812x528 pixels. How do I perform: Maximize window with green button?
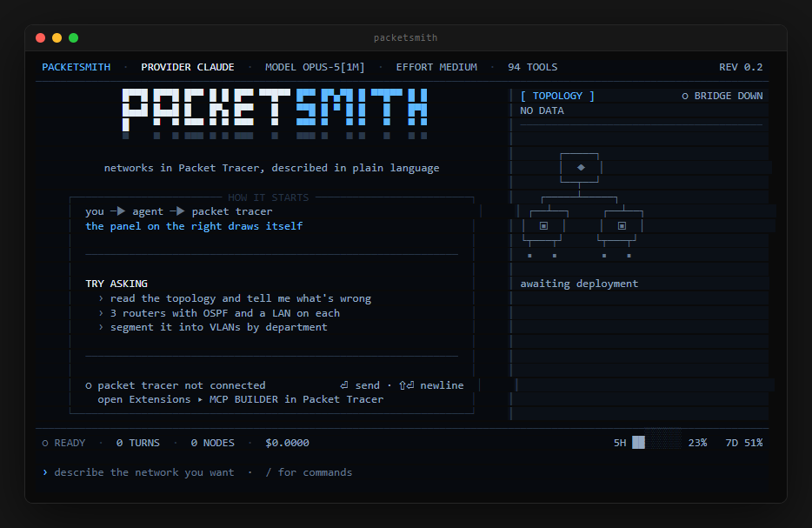click(74, 37)
